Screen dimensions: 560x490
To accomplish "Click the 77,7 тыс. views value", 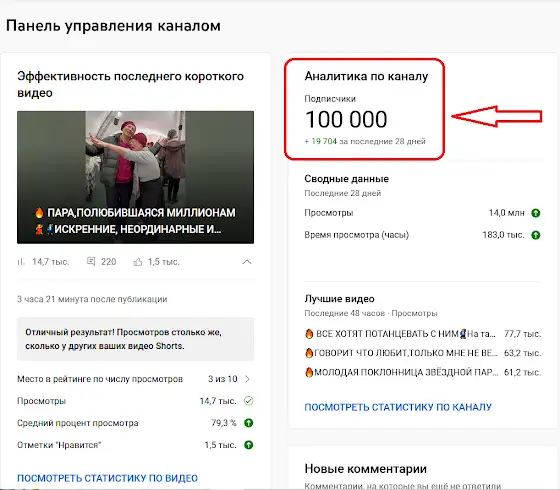I will (x=522, y=334).
